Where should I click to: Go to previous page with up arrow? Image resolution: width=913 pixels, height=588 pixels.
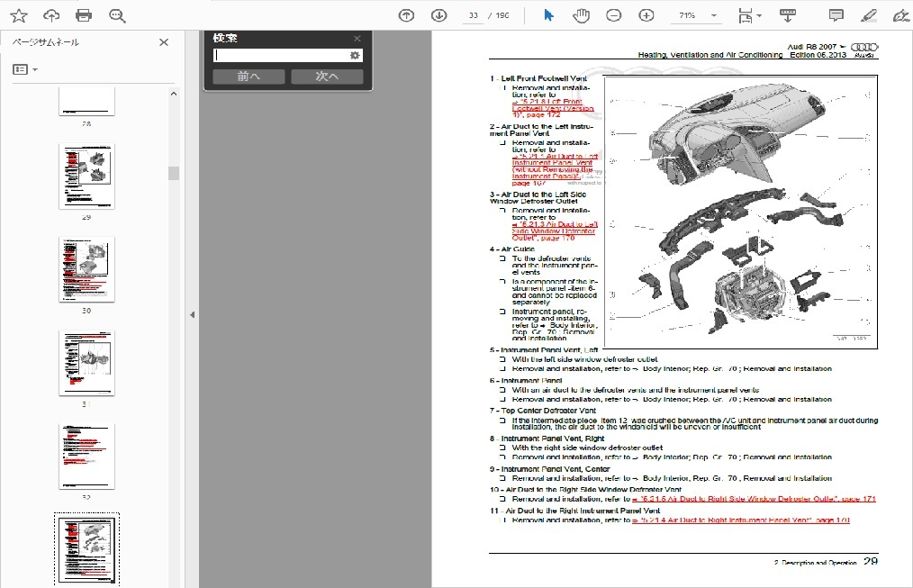click(x=406, y=15)
